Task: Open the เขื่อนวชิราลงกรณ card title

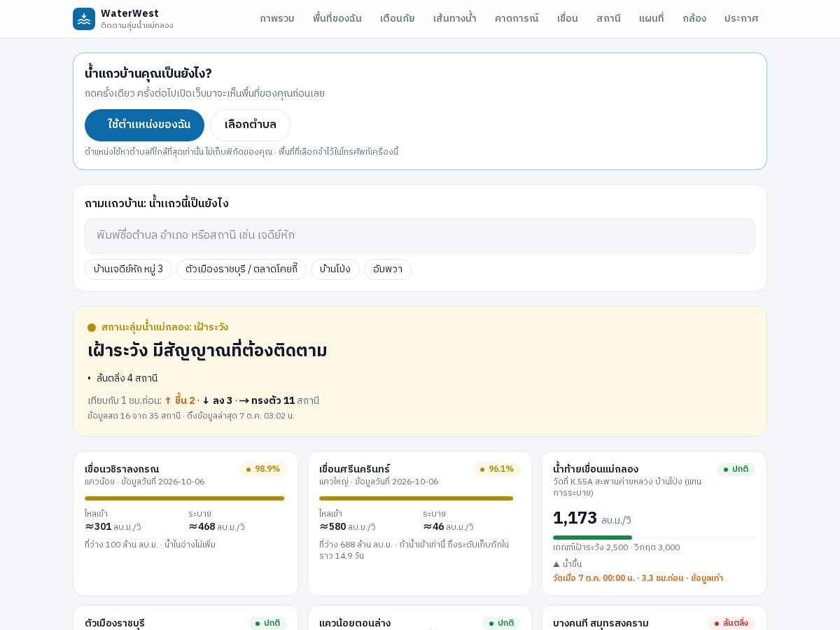Action: coord(122,469)
